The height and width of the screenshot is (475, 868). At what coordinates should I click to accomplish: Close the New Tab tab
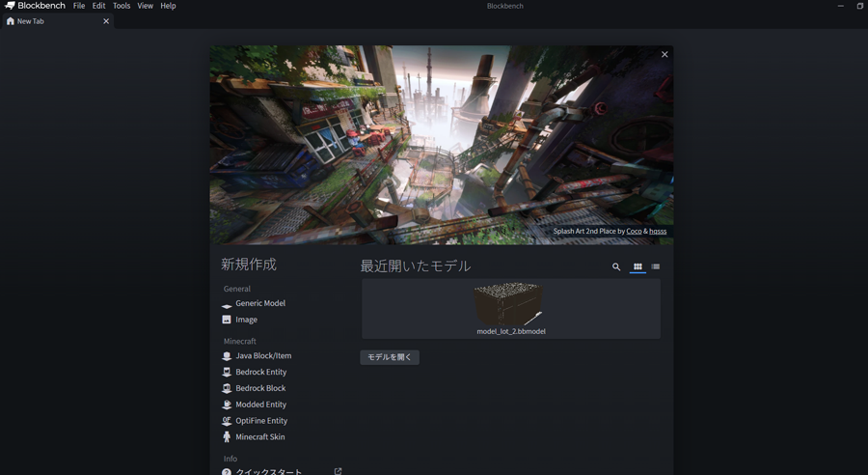pyautogui.click(x=106, y=21)
